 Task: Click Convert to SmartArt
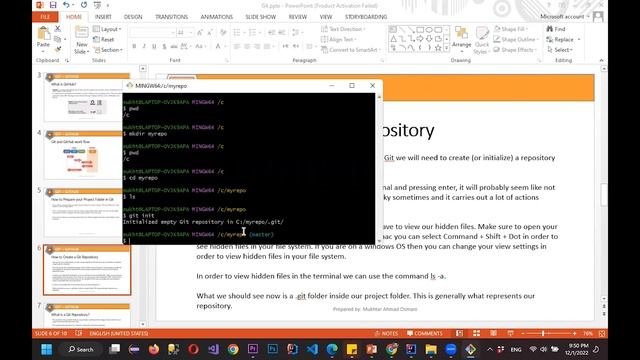(x=351, y=50)
